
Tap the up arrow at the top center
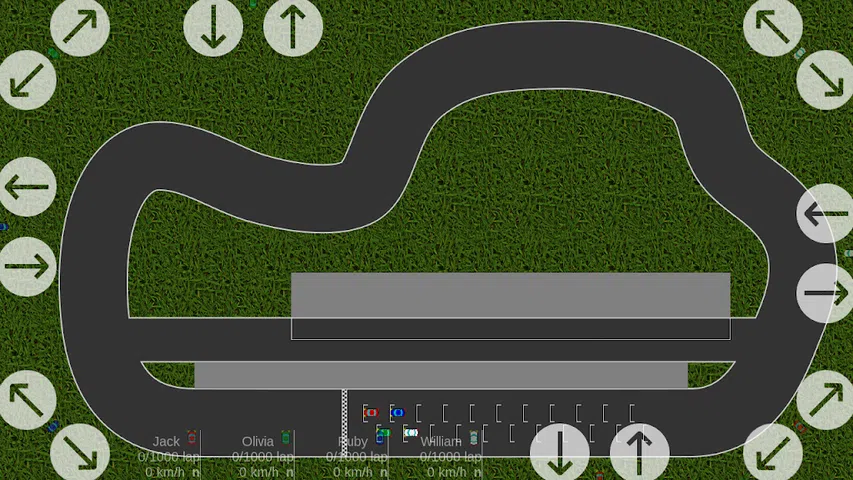[293, 27]
